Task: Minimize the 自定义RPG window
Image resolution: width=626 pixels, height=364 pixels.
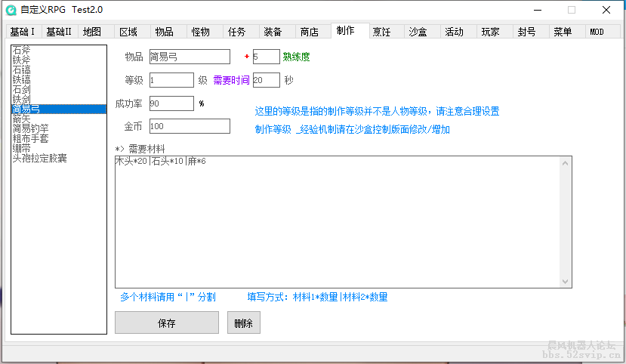Action: click(x=537, y=10)
